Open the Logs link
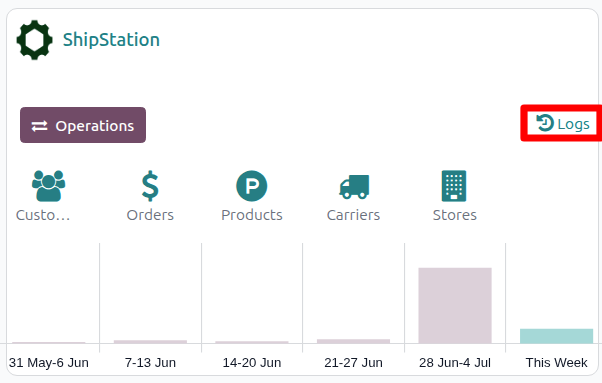The width and height of the screenshot is (602, 383). click(563, 124)
